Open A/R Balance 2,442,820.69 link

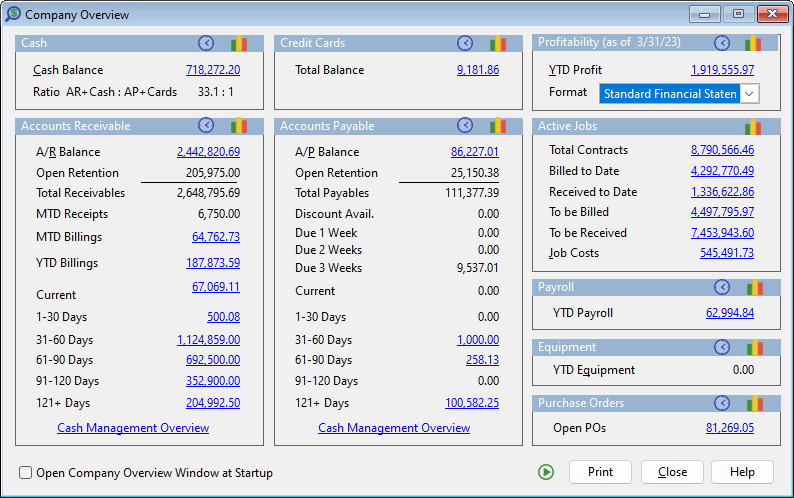click(x=209, y=152)
